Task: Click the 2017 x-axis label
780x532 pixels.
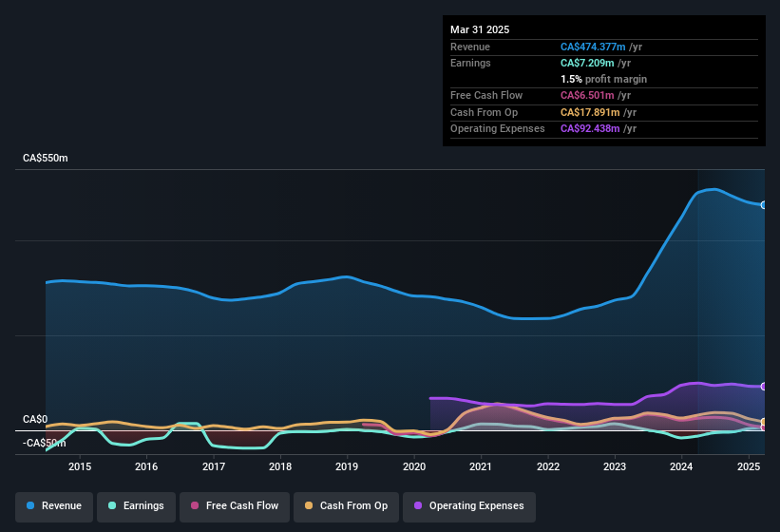Action: (214, 466)
